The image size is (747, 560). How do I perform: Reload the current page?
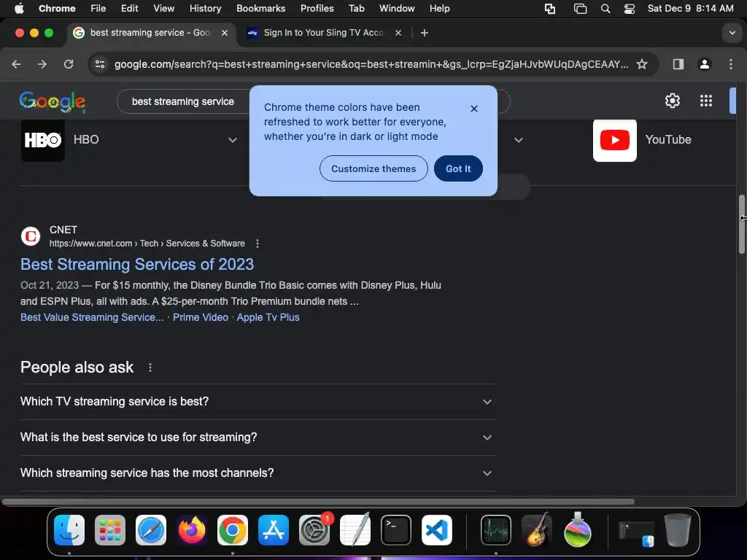click(x=69, y=64)
